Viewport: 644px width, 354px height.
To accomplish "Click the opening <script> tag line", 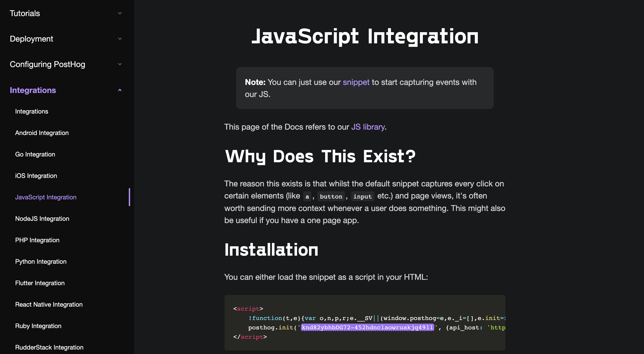I will 248,309.
